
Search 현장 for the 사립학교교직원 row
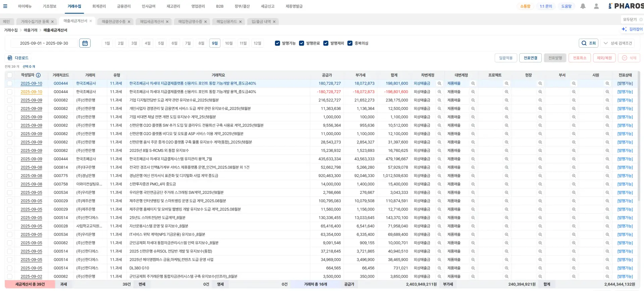(540, 226)
